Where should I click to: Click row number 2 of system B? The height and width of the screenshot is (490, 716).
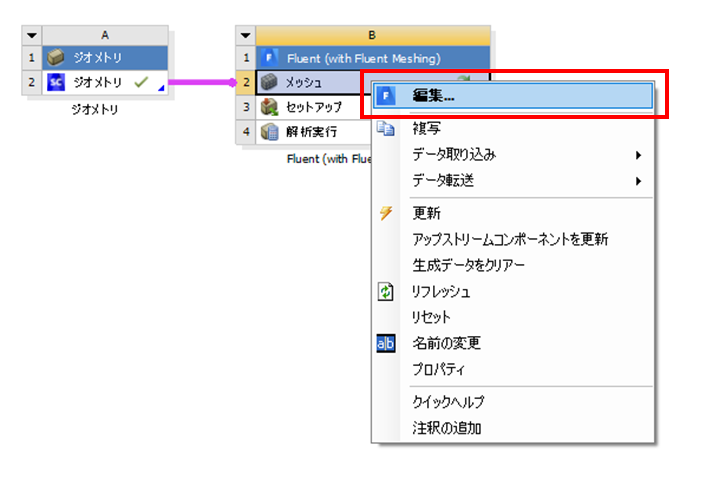[x=246, y=82]
